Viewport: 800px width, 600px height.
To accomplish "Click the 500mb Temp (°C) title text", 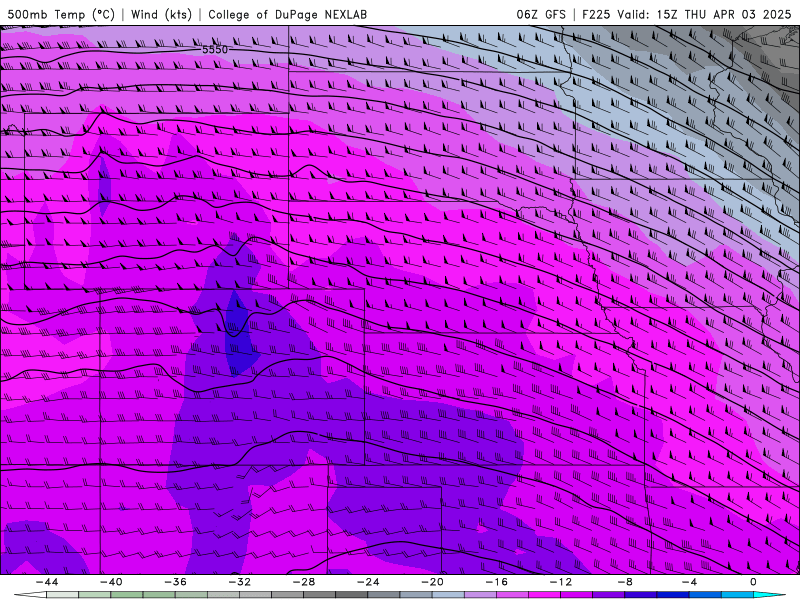I will [61, 14].
